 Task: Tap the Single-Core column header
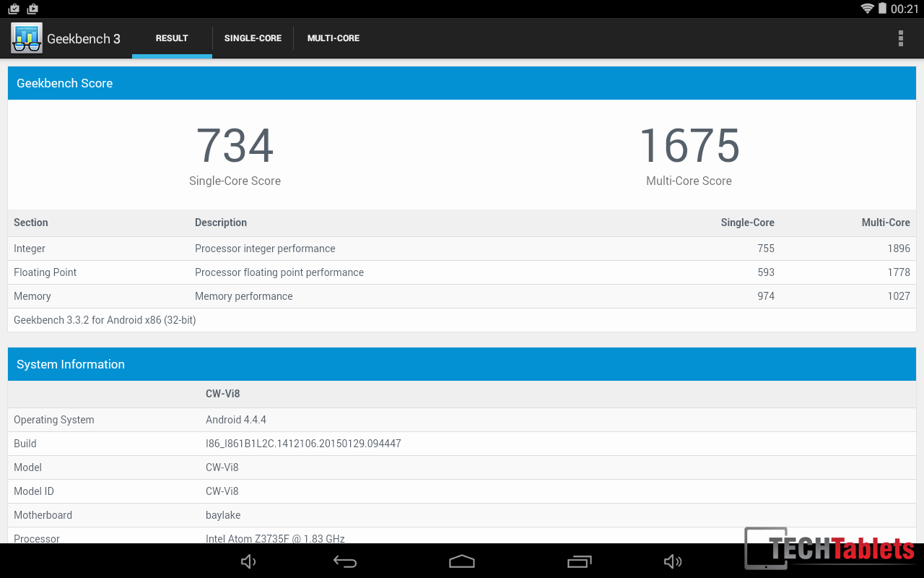pyautogui.click(x=748, y=223)
